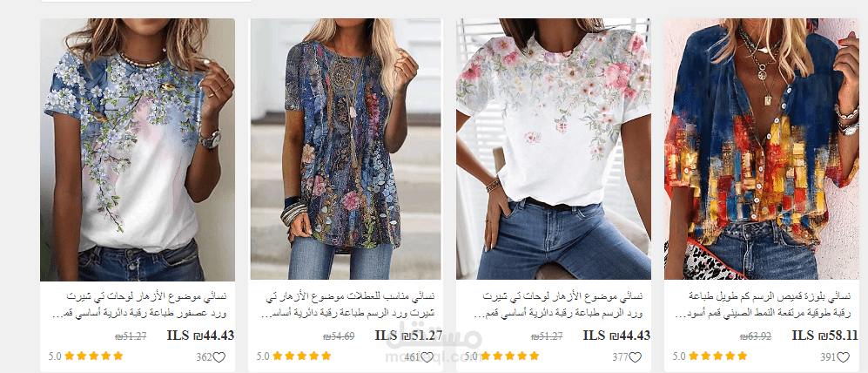
Task: Add the 377-likes shirt to wishlist
Action: 635,357
